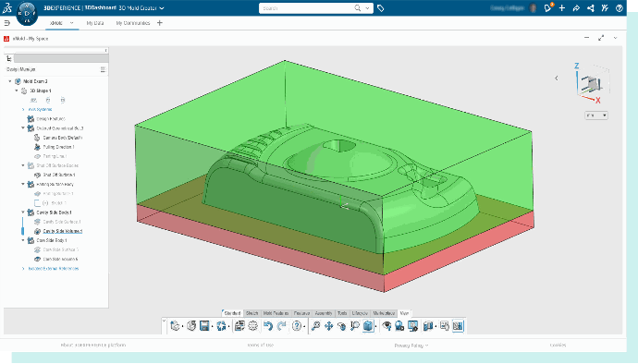
Task: Click the icon second from toolbar right end
Action: pos(445,326)
